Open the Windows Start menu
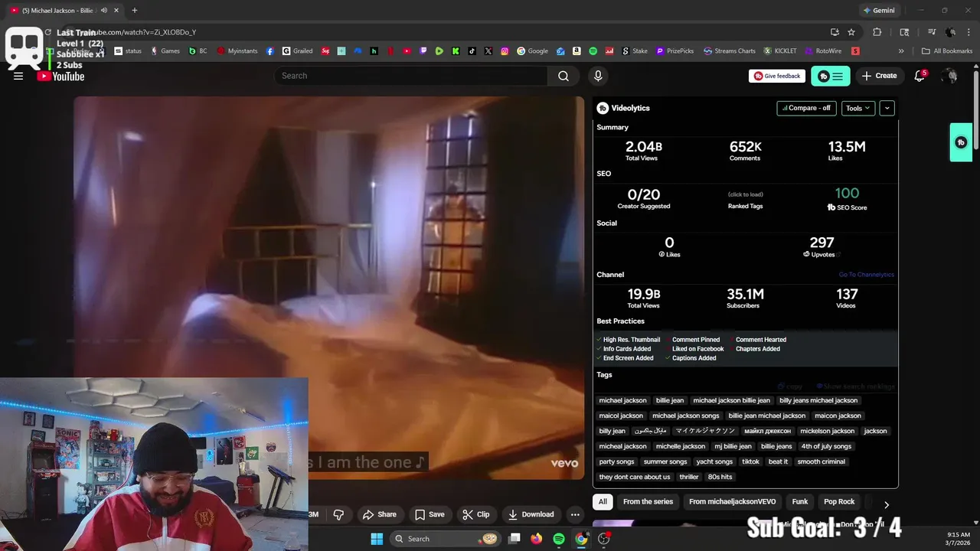This screenshot has height=551, width=980. coord(377,539)
